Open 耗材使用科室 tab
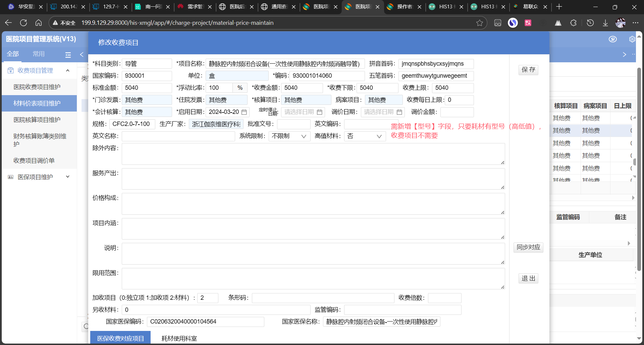The image size is (644, 345). coord(179,338)
